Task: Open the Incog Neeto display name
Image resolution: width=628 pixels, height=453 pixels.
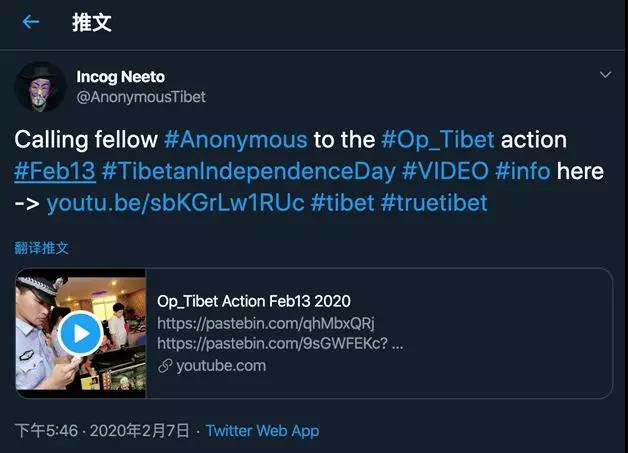Action: [121, 77]
